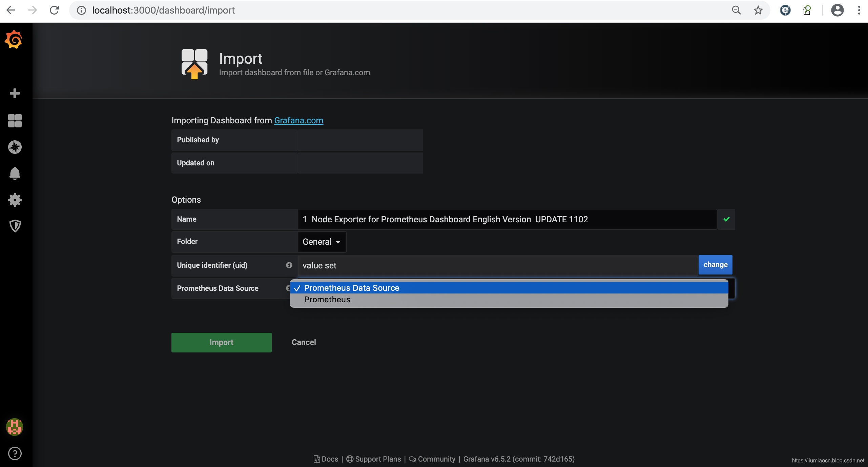868x467 pixels.
Task: Click the green Import button
Action: click(221, 342)
